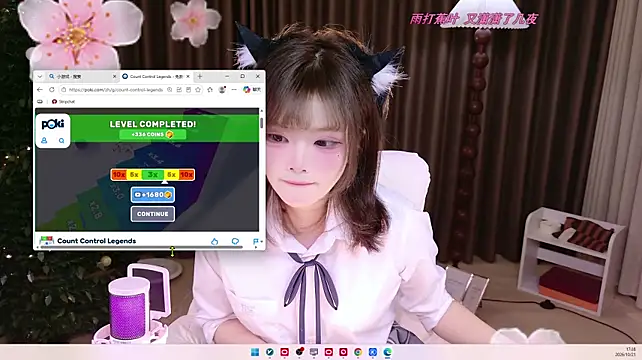Open the Stripchat bookmark in the favorites bar
642x360 pixels.
[x=63, y=102]
